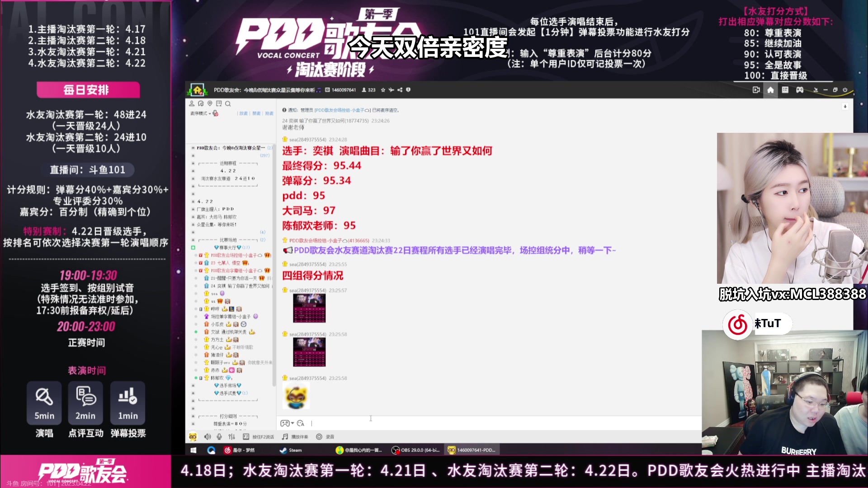Select user 猪油仔 in member list
868x488 pixels.
[222, 355]
